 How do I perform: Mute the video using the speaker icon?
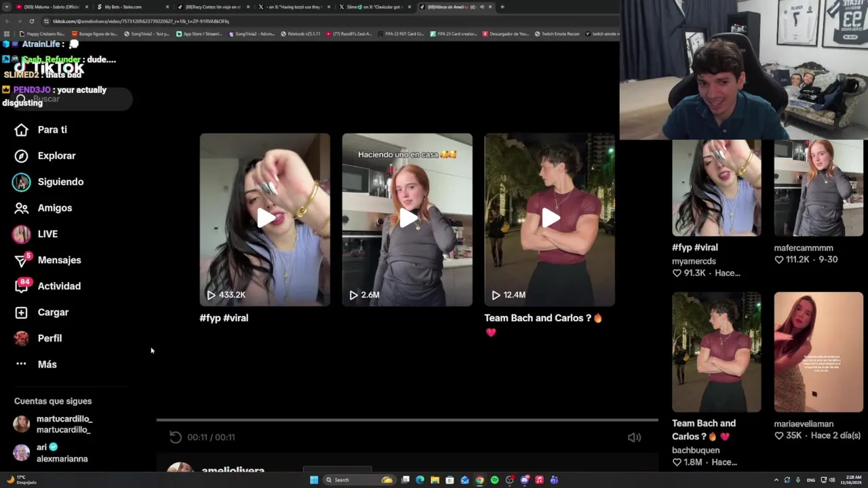[634, 438]
